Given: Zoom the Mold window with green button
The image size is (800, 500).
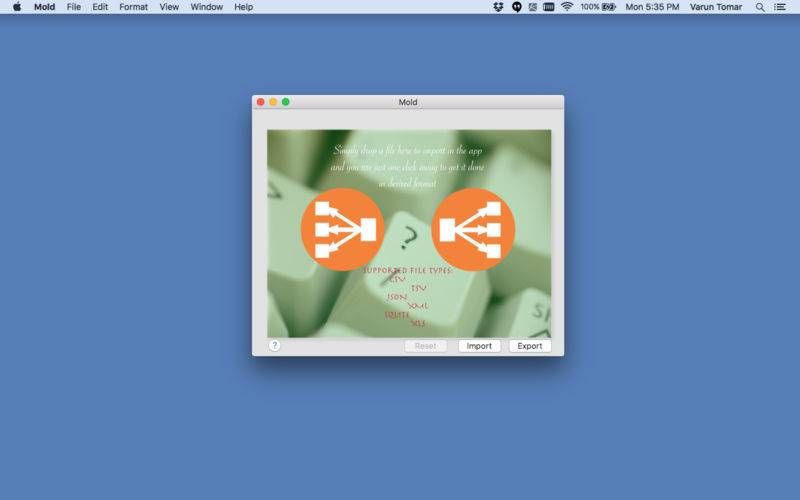Looking at the screenshot, I should (286, 102).
